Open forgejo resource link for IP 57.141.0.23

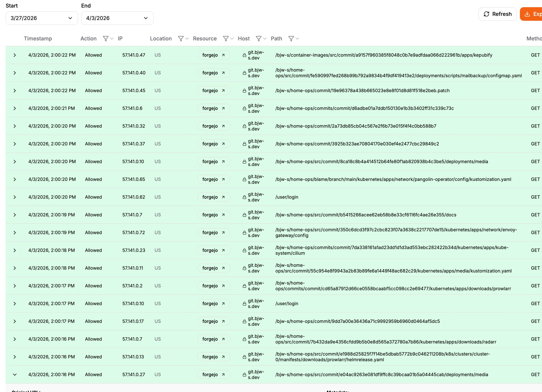[x=214, y=250]
